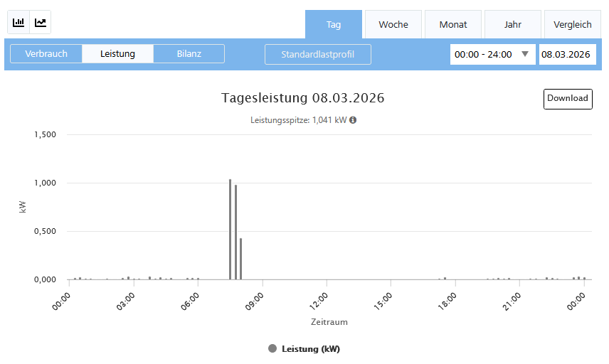Screen dimensions: 609x364
Task: Click the gray Leistung legend dot
Action: tap(272, 349)
